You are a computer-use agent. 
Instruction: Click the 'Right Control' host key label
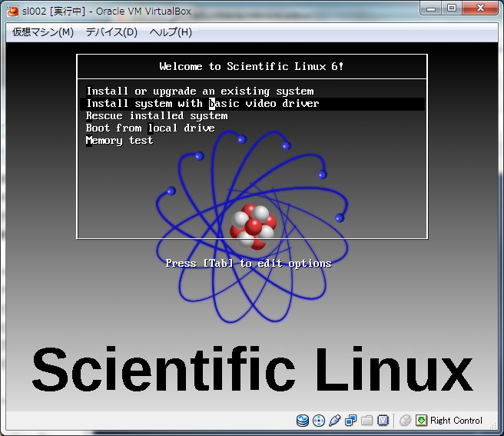point(456,421)
